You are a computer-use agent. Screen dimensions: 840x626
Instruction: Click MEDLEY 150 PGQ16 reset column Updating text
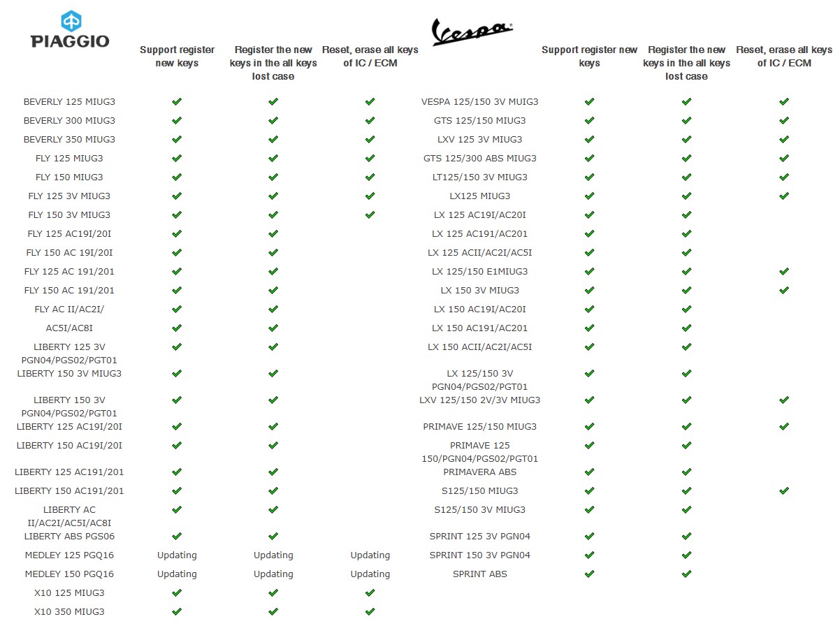point(370,574)
